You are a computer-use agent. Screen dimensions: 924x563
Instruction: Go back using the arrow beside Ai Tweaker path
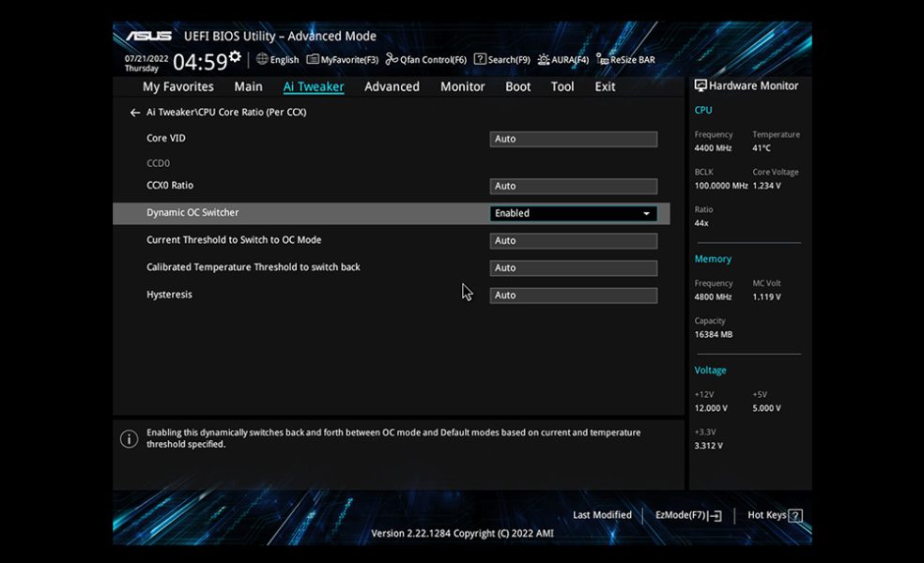(135, 113)
